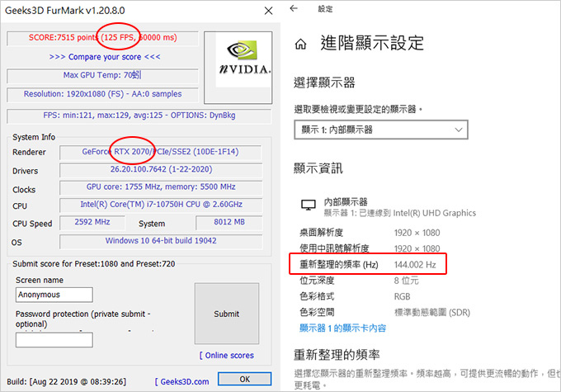Click the 8012 MB system memory value
Screen dimensions: 561x392
point(229,222)
